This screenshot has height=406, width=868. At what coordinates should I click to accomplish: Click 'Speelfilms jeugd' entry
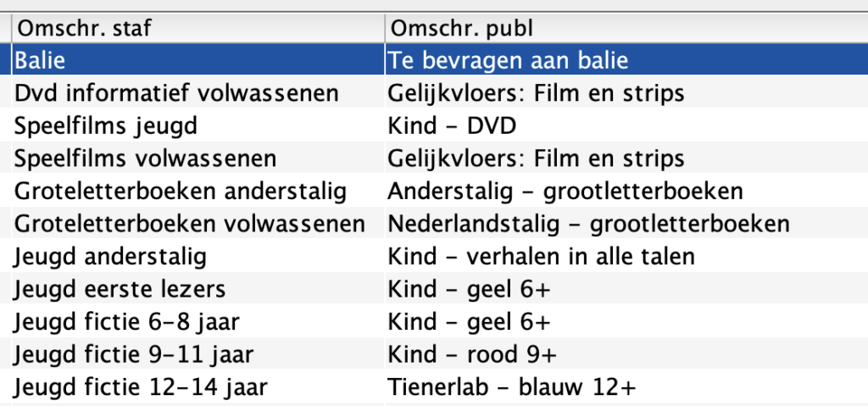click(x=106, y=125)
